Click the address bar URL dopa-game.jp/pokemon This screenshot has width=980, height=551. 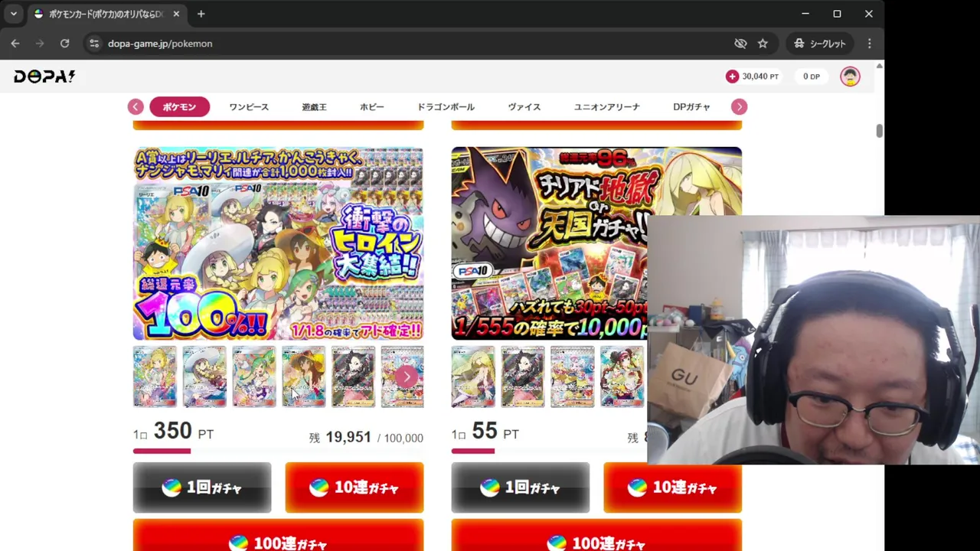[160, 44]
